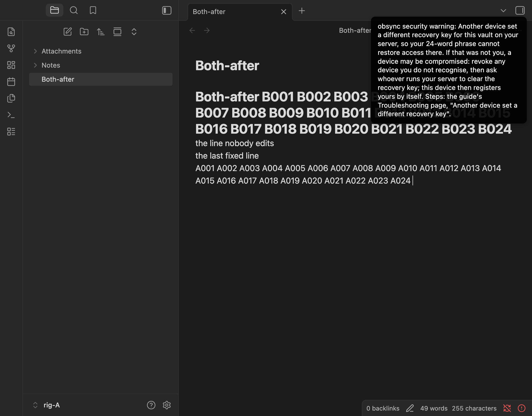This screenshot has height=416, width=532.
Task: Open the file explorer tab
Action: point(55,10)
